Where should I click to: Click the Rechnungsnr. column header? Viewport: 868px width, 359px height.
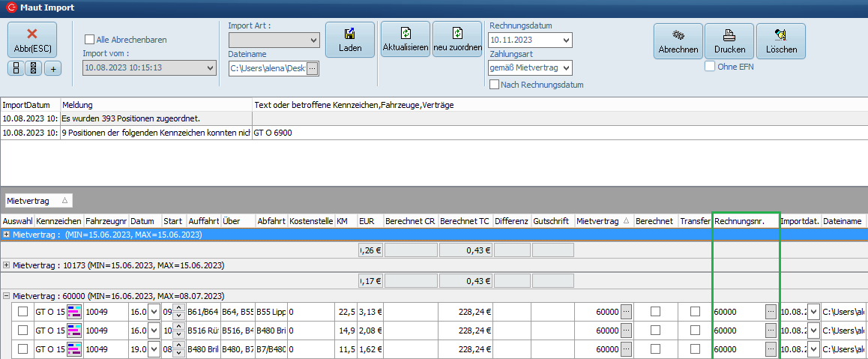[745, 222]
